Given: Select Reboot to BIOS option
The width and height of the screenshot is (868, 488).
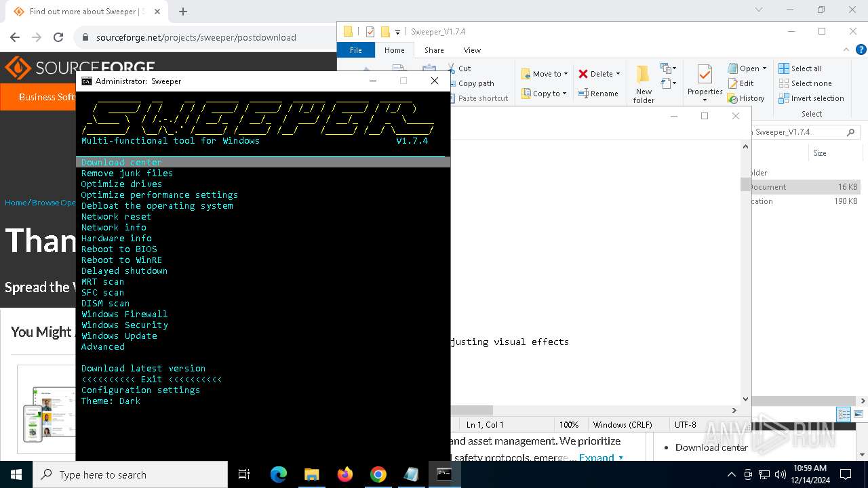Looking at the screenshot, I should [x=119, y=249].
